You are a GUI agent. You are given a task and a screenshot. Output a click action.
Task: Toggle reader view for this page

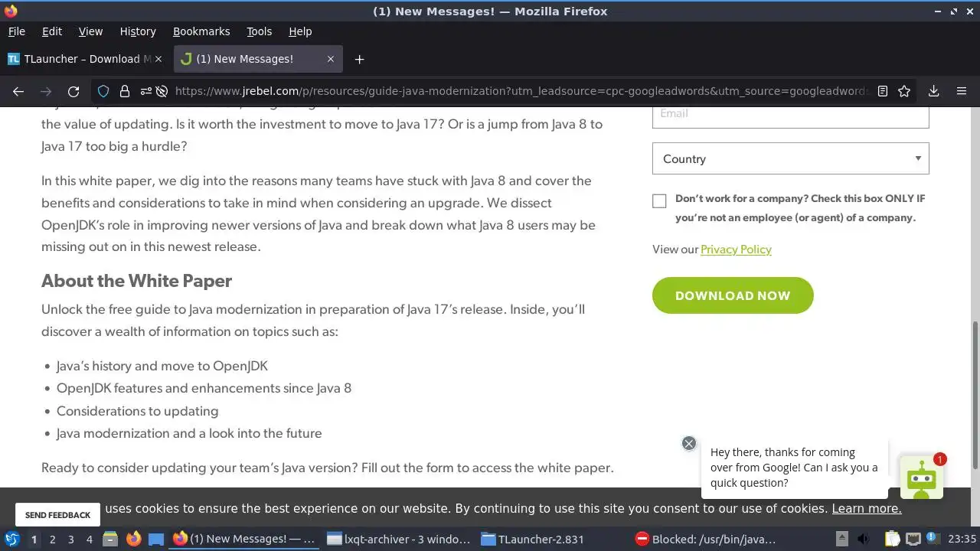883,91
